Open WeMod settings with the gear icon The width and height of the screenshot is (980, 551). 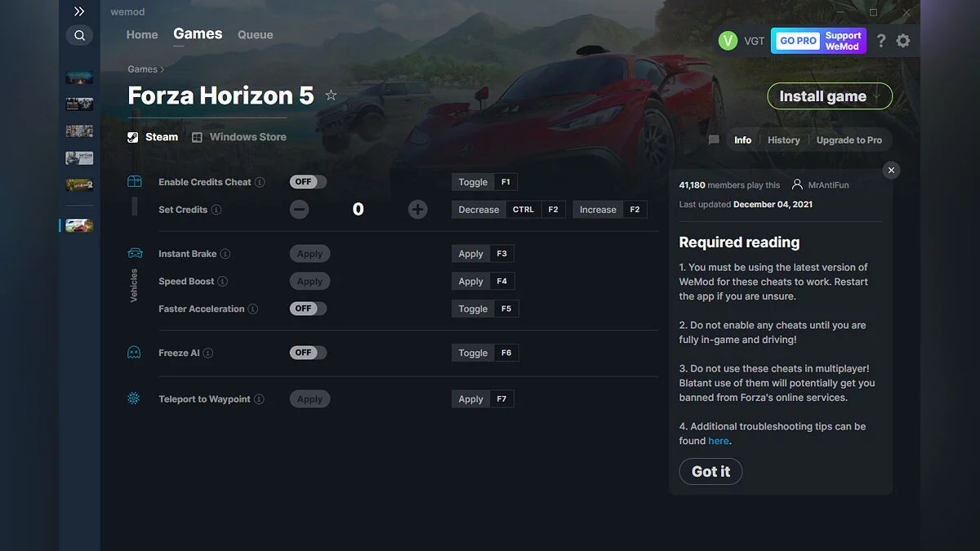903,40
